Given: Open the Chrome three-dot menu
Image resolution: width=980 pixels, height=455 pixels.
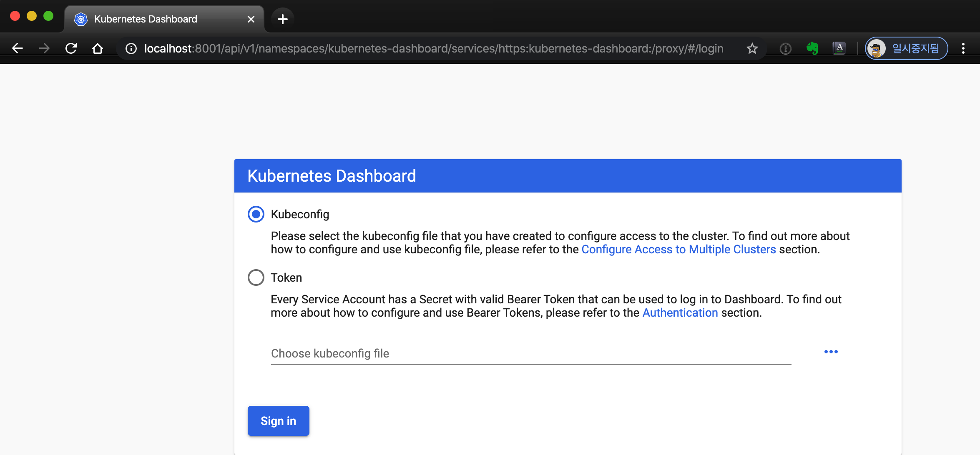Looking at the screenshot, I should (x=963, y=49).
